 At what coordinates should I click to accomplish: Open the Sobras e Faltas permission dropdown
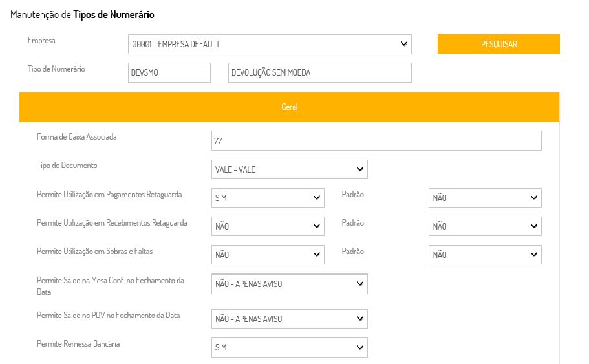tap(268, 255)
